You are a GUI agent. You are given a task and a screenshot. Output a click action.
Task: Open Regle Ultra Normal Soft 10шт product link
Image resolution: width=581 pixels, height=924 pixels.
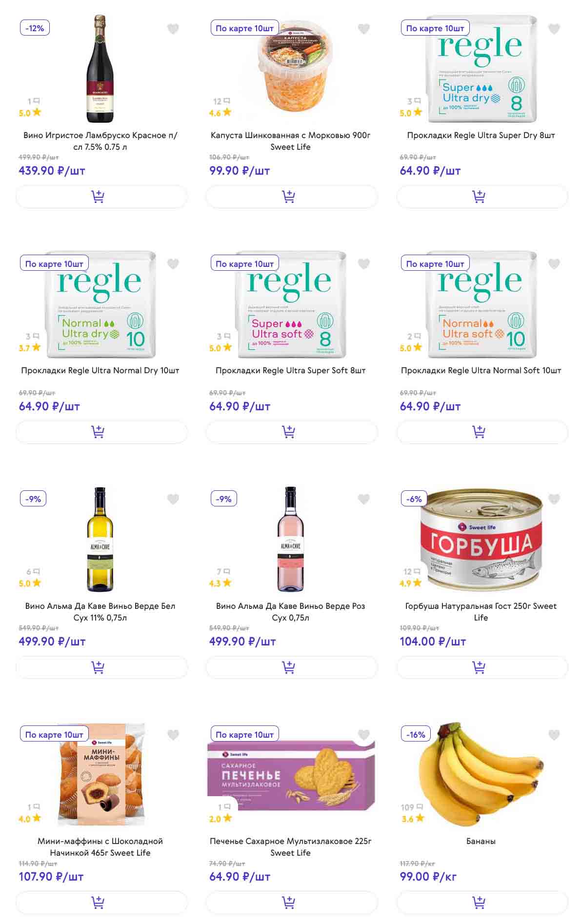481,371
